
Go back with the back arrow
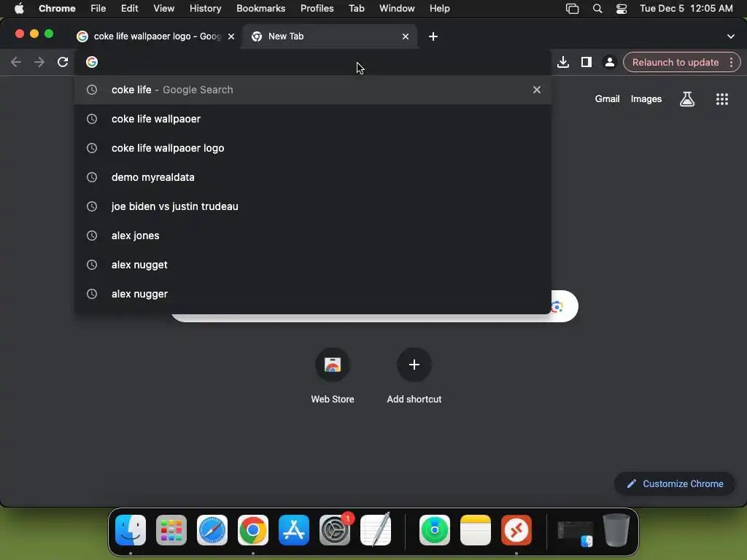(x=16, y=62)
